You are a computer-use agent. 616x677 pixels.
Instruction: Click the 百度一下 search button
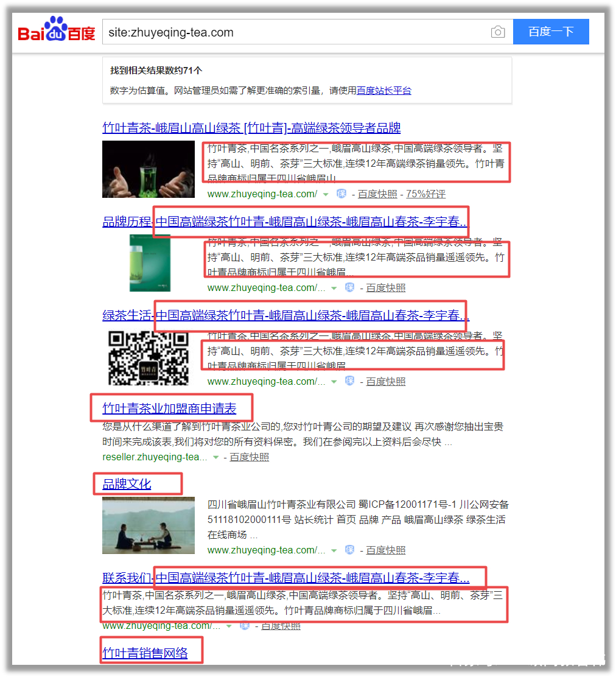[x=551, y=32]
